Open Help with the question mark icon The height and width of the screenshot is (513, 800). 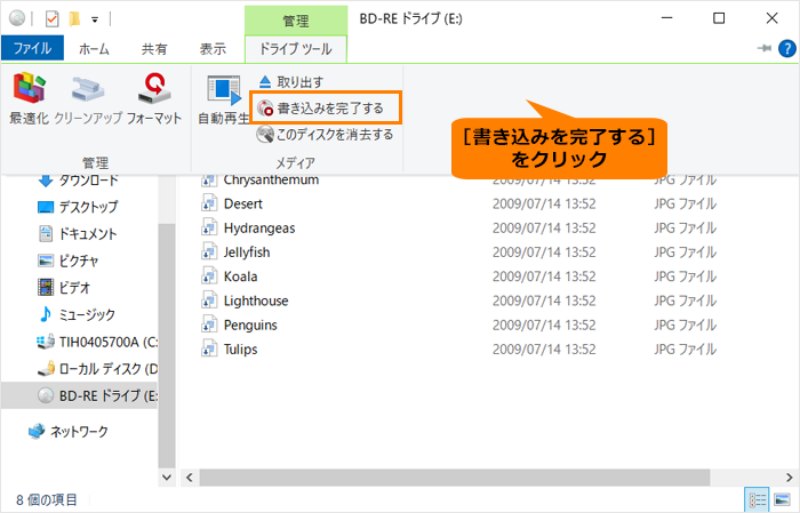tap(787, 48)
